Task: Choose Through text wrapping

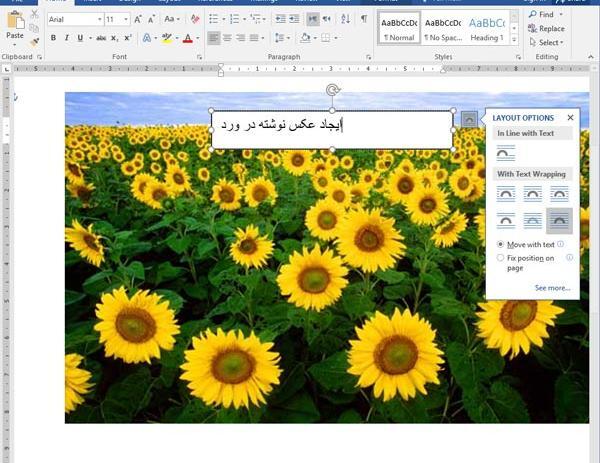Action: point(559,194)
